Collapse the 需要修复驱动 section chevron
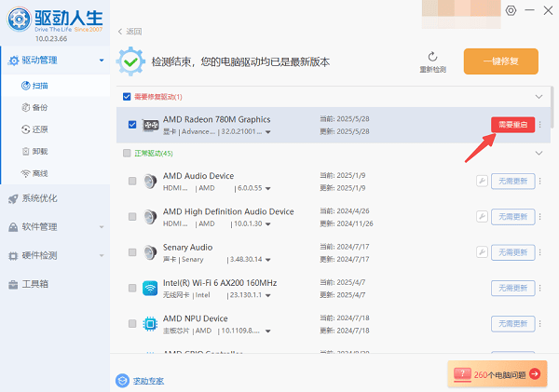Viewport: 559px width, 392px height. click(539, 97)
